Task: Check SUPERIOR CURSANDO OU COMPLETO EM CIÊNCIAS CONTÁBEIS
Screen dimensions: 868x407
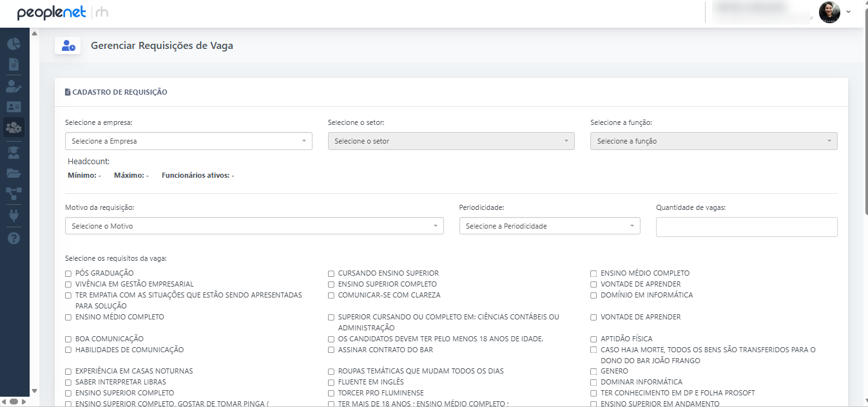Action: tap(331, 317)
